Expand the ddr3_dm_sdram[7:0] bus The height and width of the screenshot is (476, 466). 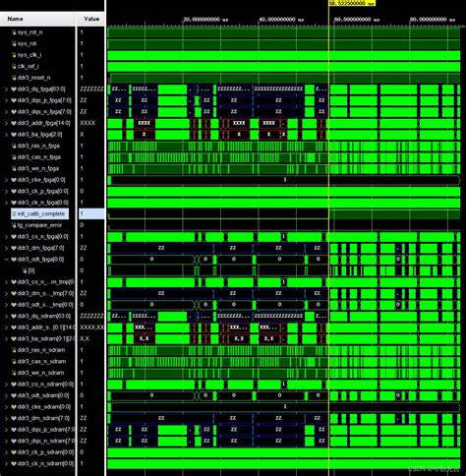(x=6, y=418)
